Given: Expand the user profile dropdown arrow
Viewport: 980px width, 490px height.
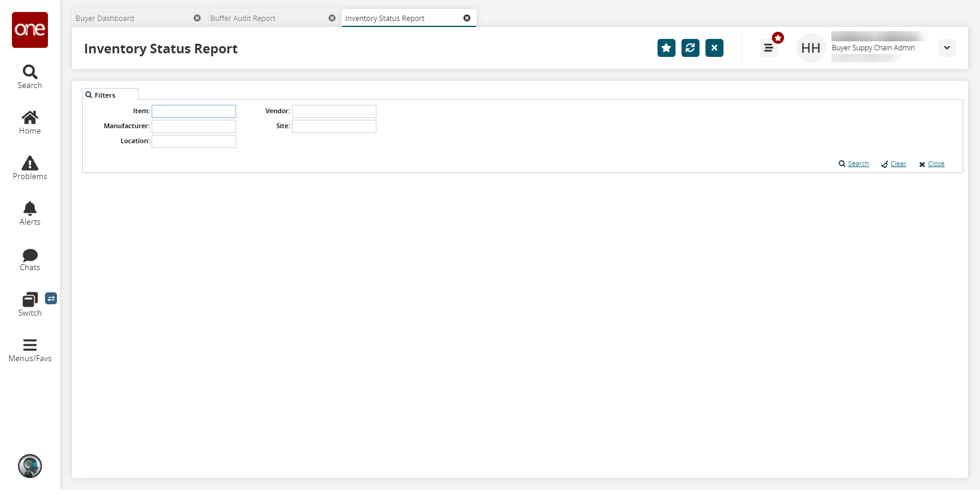Looking at the screenshot, I should click(x=947, y=48).
